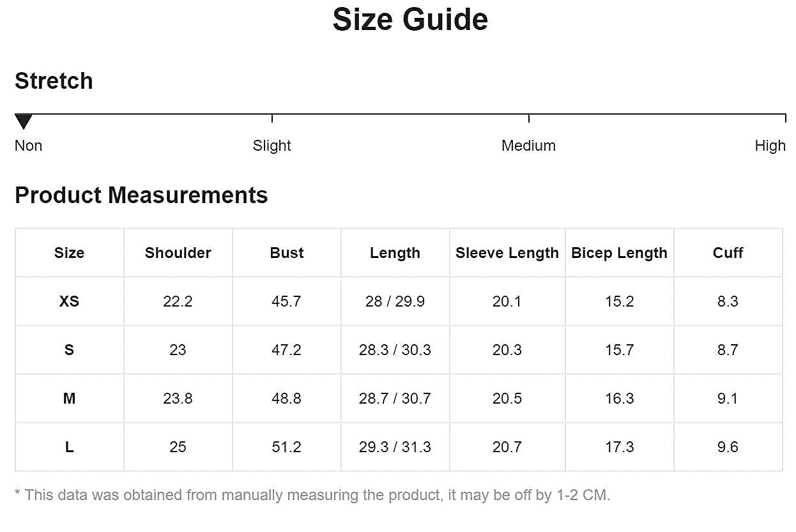Select the Bust column header
The image size is (796, 532).
286,253
